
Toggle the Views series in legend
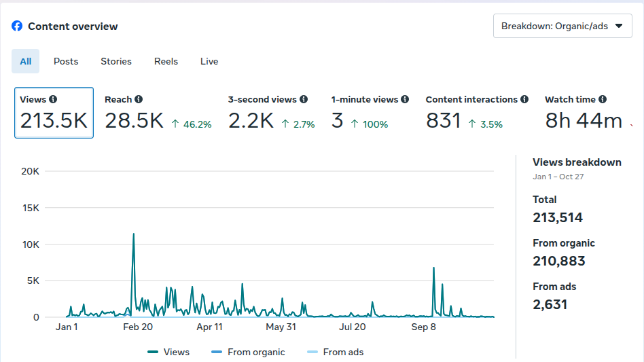point(168,352)
